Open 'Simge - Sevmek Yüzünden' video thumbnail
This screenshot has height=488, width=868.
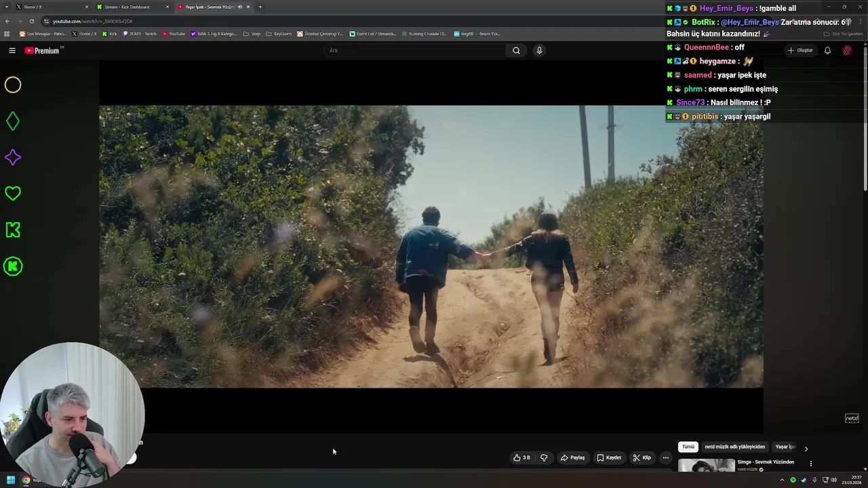coord(706,465)
